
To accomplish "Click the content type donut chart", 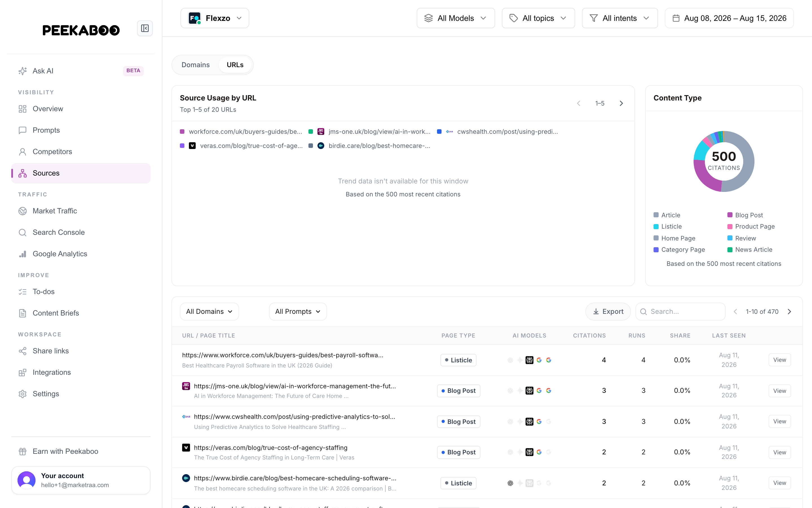I will coord(724,161).
